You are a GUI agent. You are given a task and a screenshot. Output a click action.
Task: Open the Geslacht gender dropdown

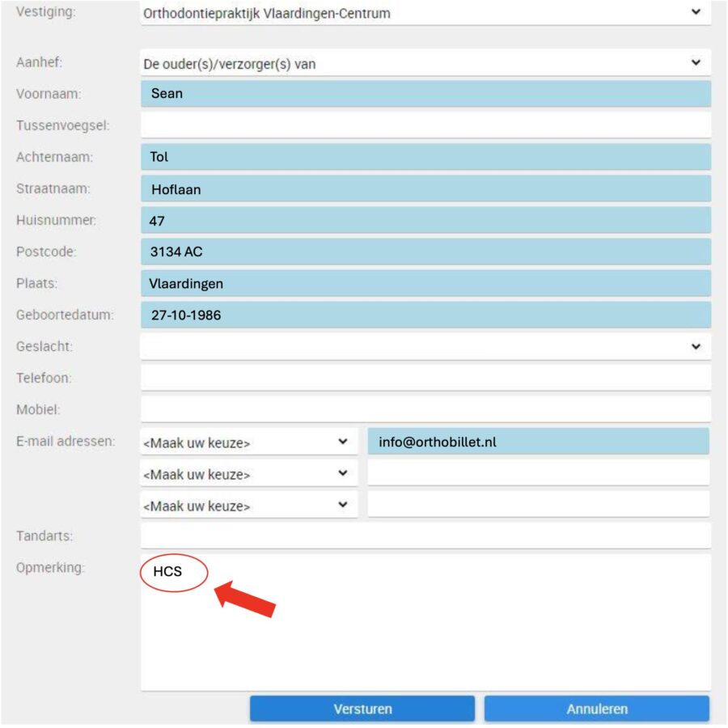click(425, 346)
